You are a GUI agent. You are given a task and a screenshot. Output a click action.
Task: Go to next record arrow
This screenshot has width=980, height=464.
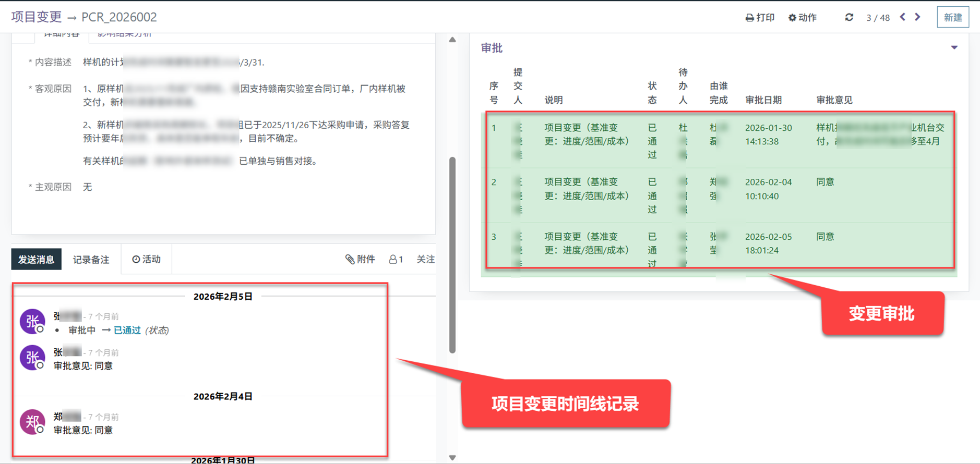918,17
